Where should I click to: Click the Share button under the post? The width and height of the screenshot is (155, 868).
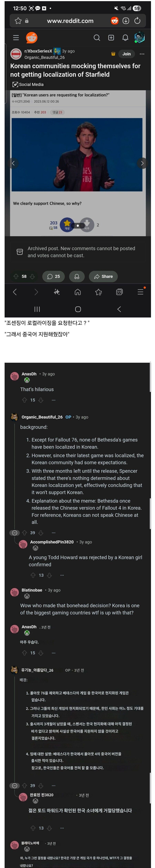click(103, 276)
